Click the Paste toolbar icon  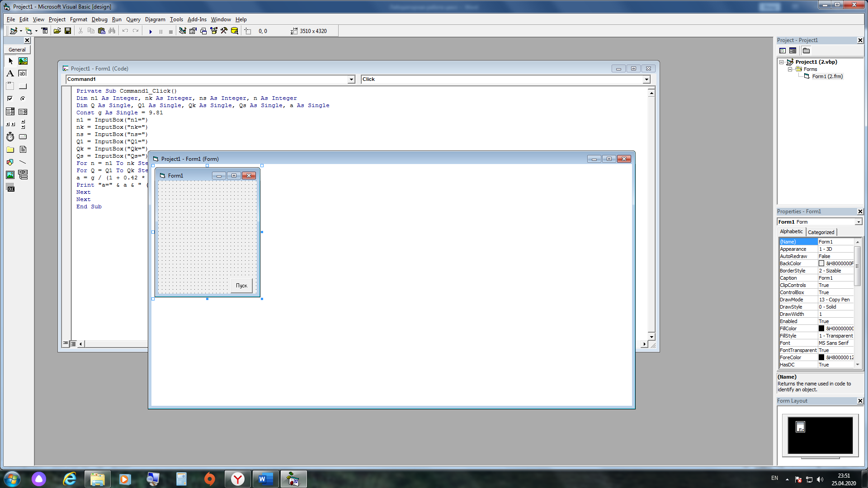[x=102, y=31]
